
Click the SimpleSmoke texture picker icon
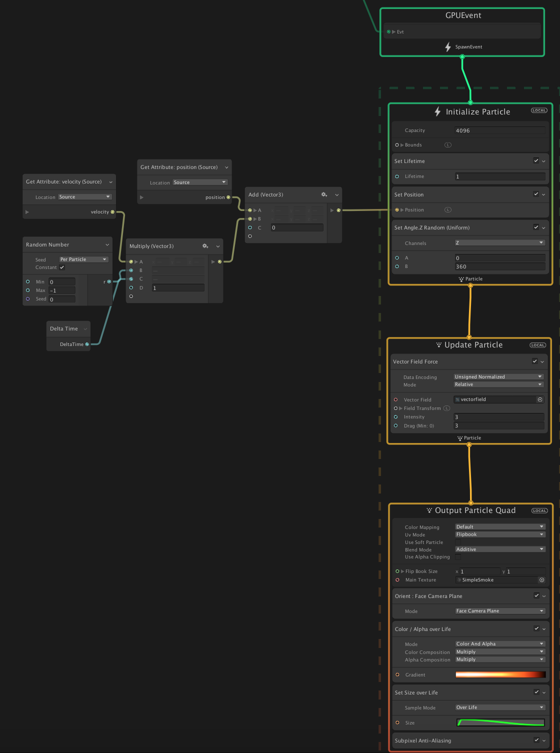coord(541,580)
